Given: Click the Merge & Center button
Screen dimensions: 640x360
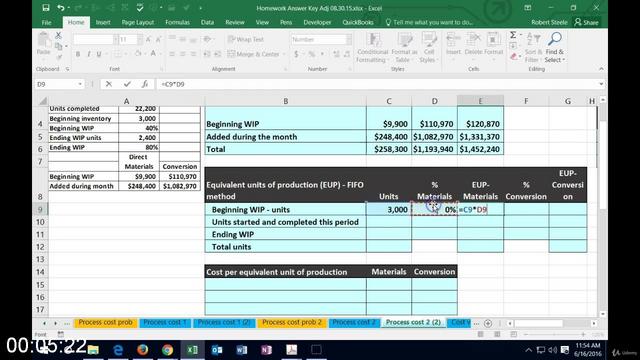Looking at the screenshot, I should point(253,54).
